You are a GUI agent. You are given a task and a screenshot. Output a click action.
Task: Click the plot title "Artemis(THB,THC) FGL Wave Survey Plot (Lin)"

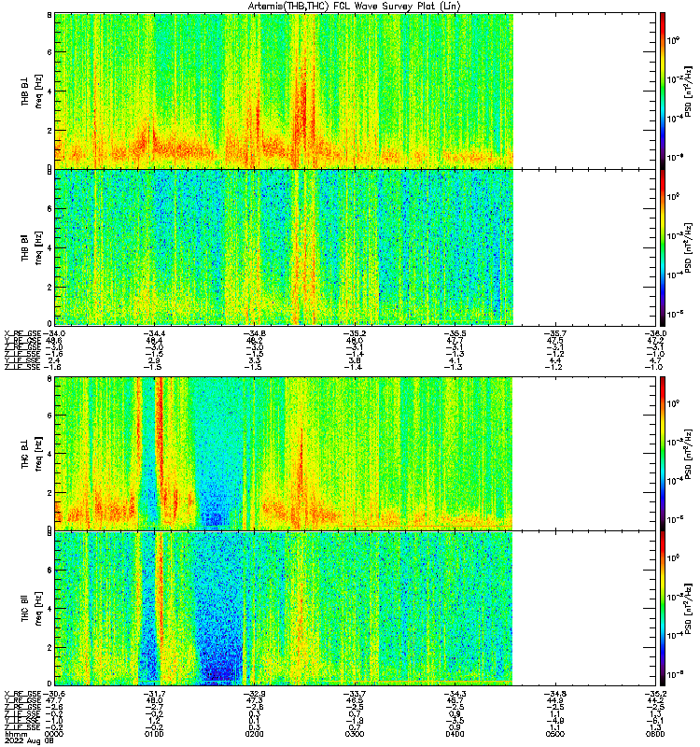pos(355,7)
